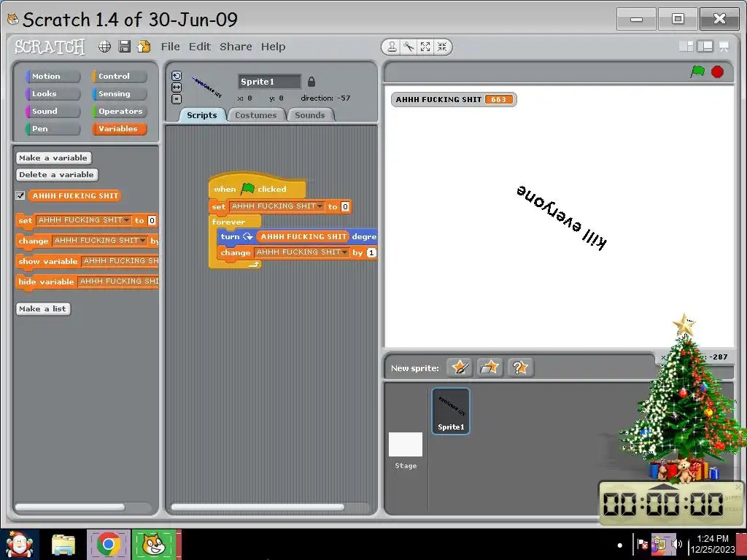Toggle the sprite lock padlock
Viewport: 747px width, 560px height.
[311, 82]
